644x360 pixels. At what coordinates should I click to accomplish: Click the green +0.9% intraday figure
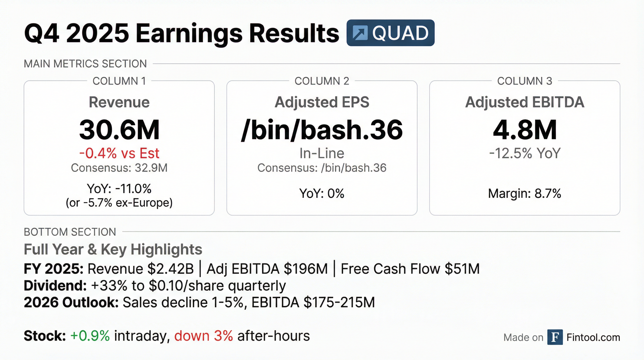pyautogui.click(x=90, y=336)
